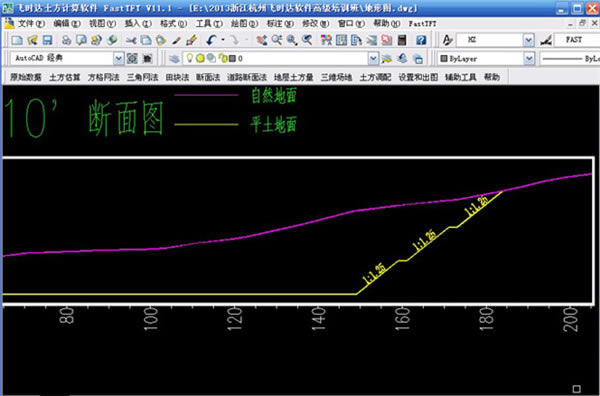Click the Text Style icon
This screenshot has height=396, width=600.
pyautogui.click(x=447, y=40)
